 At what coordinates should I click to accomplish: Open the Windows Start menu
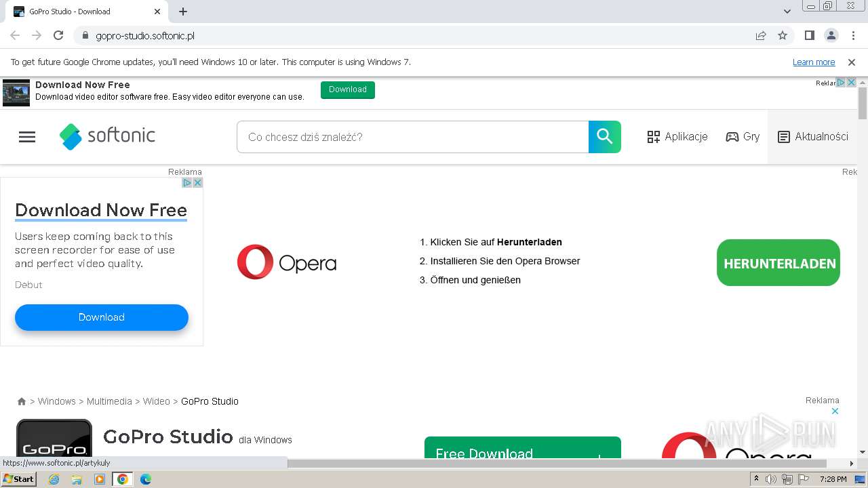(x=19, y=479)
